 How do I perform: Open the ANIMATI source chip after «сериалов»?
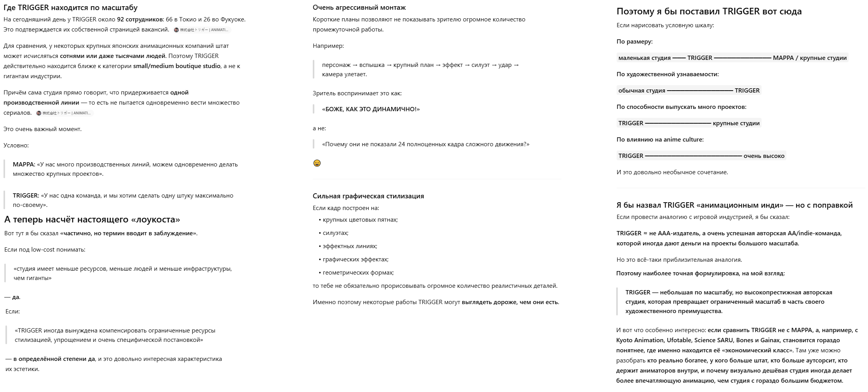tap(64, 113)
